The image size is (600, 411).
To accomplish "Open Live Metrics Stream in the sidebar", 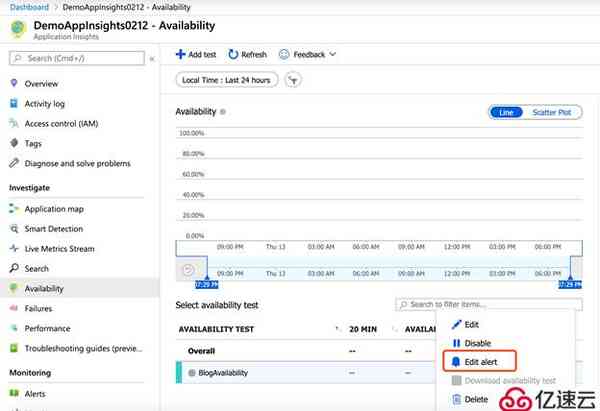I will [x=59, y=249].
